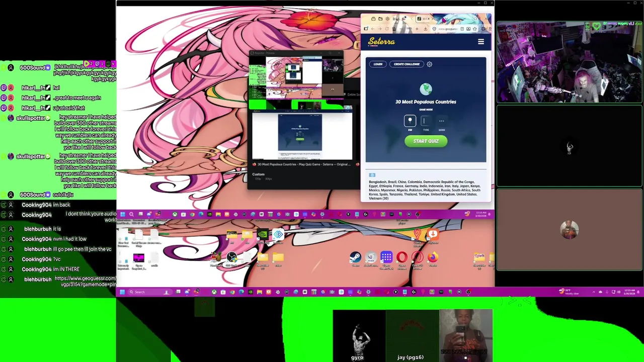Screen dimensions: 644x362
Task: Open weather widget on lower taskbar
Action: coord(569,292)
